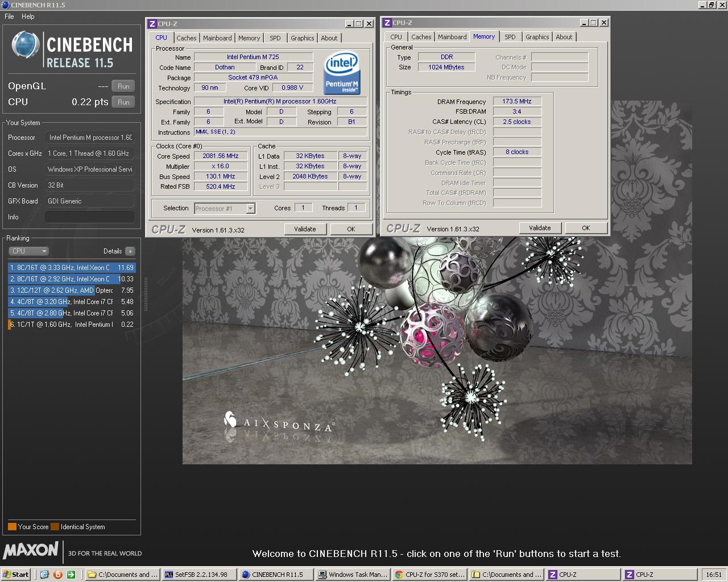Click the left panel vertical splitter handle

(x=145, y=294)
